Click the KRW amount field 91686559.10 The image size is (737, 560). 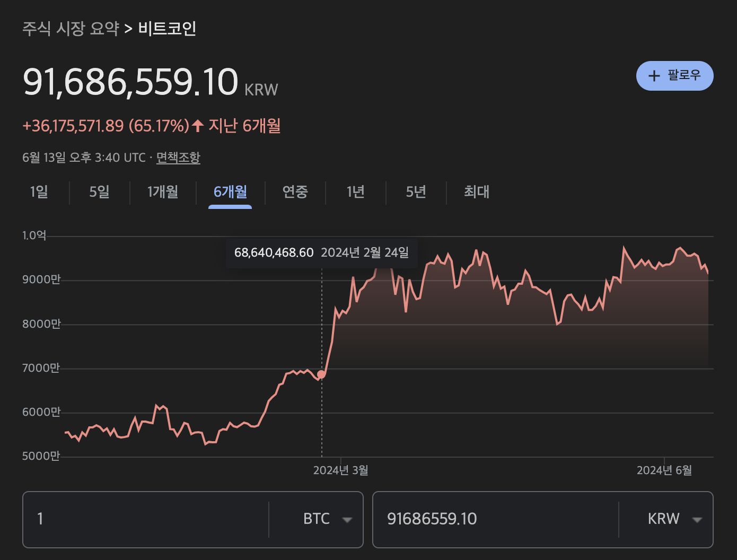pyautogui.click(x=496, y=520)
